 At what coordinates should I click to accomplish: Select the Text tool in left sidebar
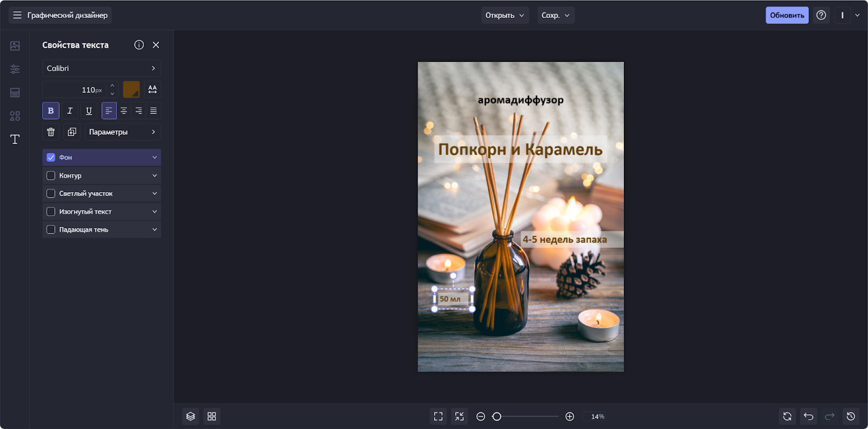pyautogui.click(x=15, y=140)
